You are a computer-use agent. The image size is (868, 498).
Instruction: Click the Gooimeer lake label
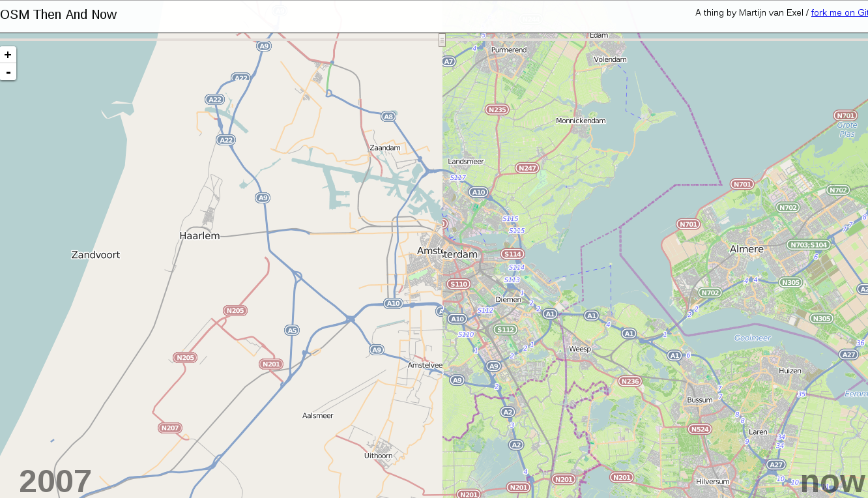(x=753, y=338)
